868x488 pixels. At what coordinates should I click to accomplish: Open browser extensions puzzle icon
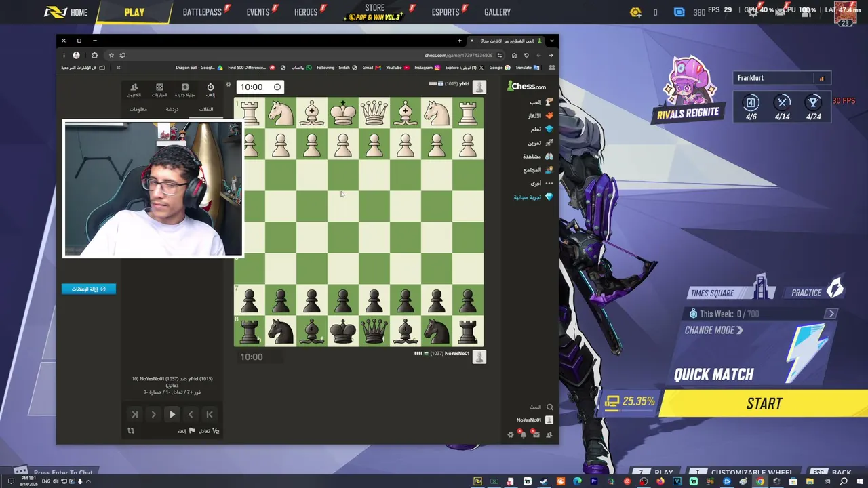pyautogui.click(x=94, y=55)
